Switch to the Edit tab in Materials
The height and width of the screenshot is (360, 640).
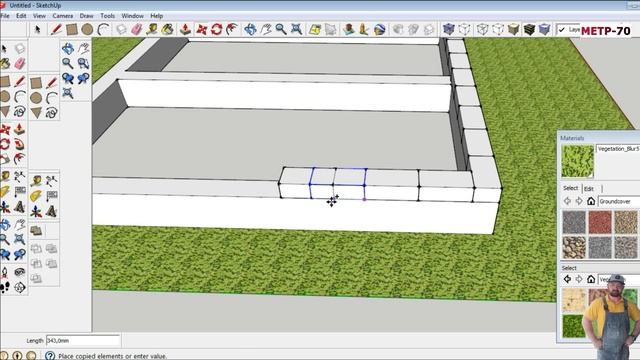pos(589,189)
